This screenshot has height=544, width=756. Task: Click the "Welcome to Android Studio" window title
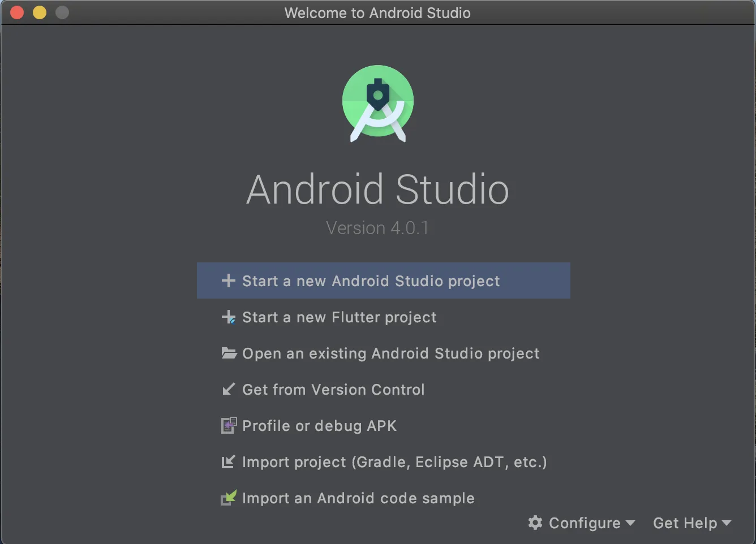tap(377, 12)
